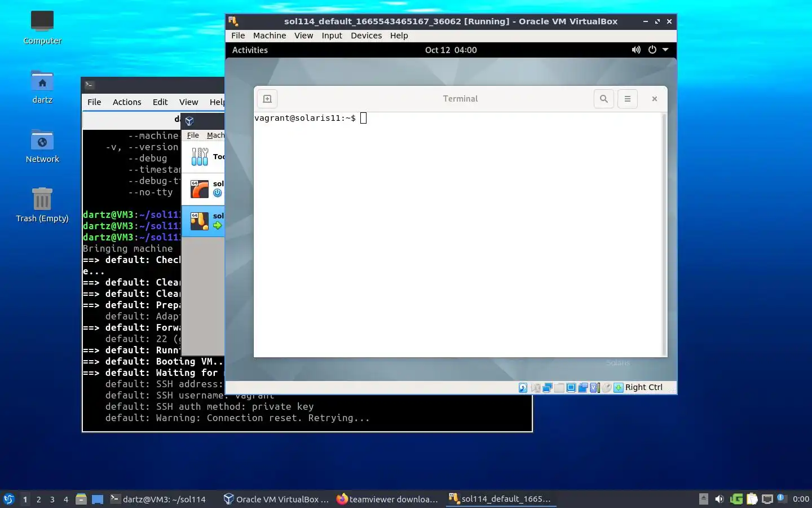Click the search icon in guest Terminal header

pos(604,99)
